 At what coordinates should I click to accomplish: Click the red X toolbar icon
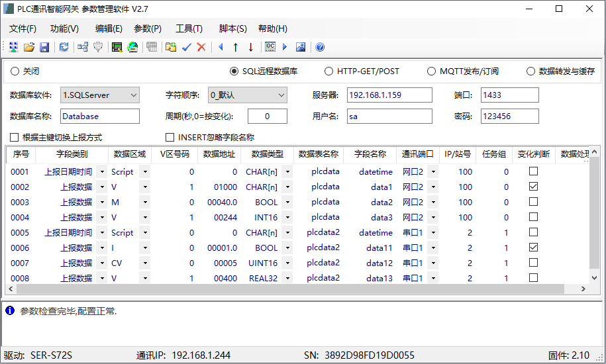click(x=201, y=47)
